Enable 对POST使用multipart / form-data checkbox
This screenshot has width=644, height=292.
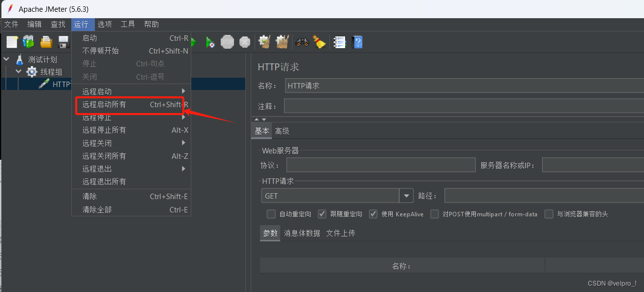(435, 214)
